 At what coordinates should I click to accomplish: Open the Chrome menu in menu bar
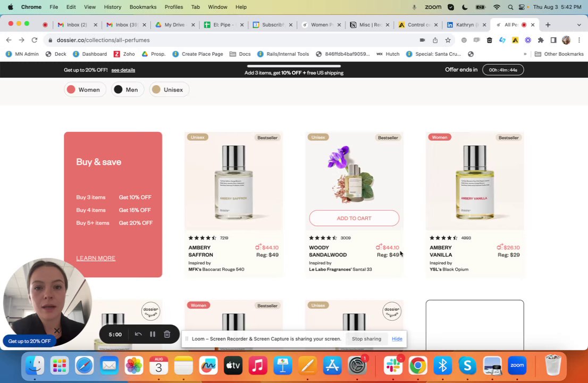coord(31,7)
